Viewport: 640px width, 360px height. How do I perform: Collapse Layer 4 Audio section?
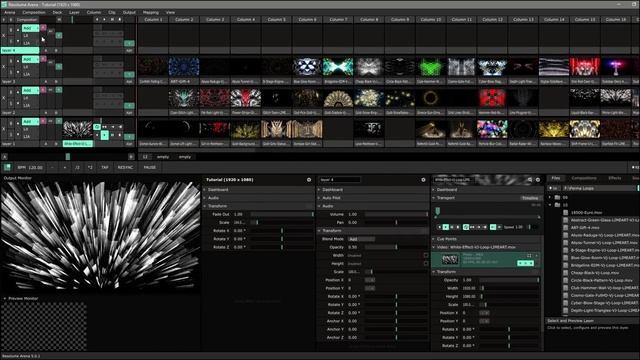click(x=373, y=206)
